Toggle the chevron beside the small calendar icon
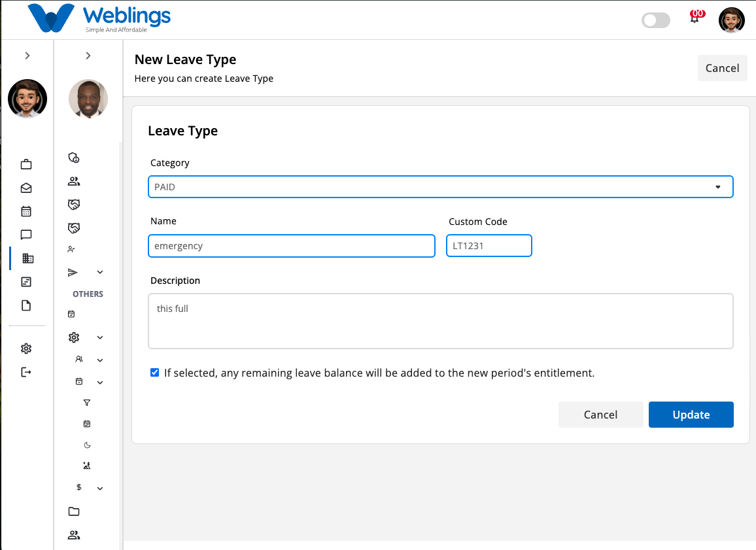This screenshot has width=756, height=550. 100,382
